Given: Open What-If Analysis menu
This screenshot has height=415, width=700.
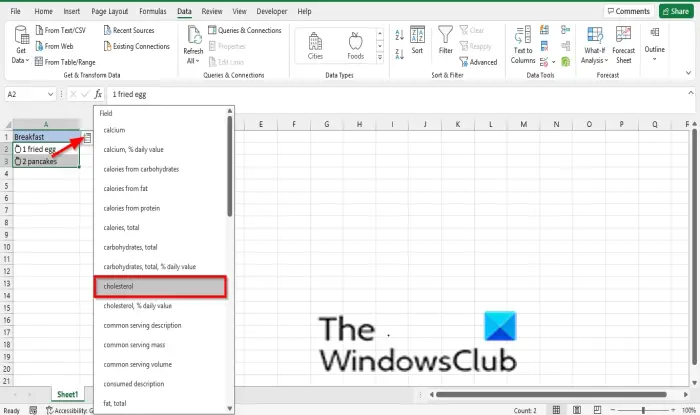Looking at the screenshot, I should 595,45.
